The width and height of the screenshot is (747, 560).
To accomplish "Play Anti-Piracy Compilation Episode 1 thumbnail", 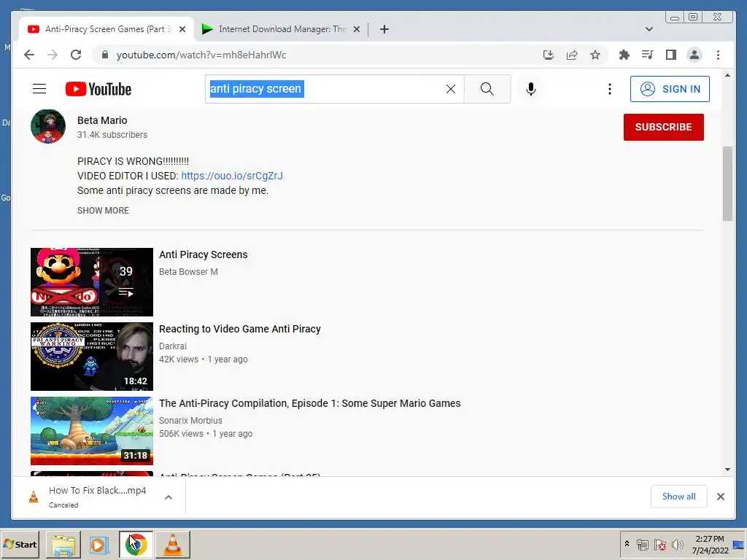I will pos(91,430).
